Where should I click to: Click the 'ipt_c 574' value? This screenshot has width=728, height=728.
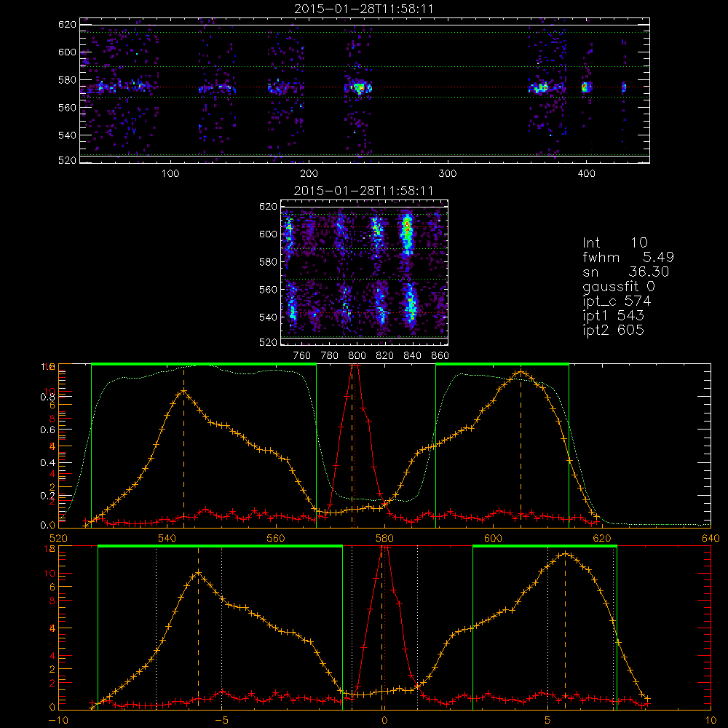point(617,301)
